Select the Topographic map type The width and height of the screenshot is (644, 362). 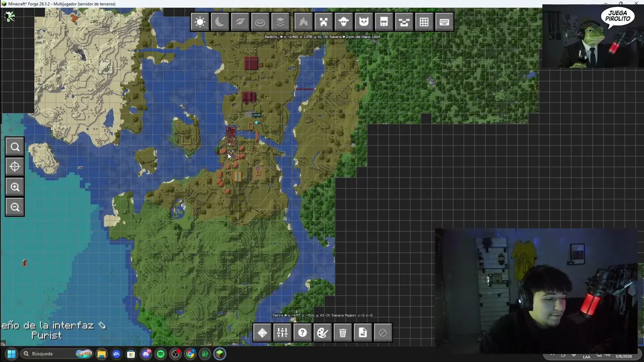(260, 22)
